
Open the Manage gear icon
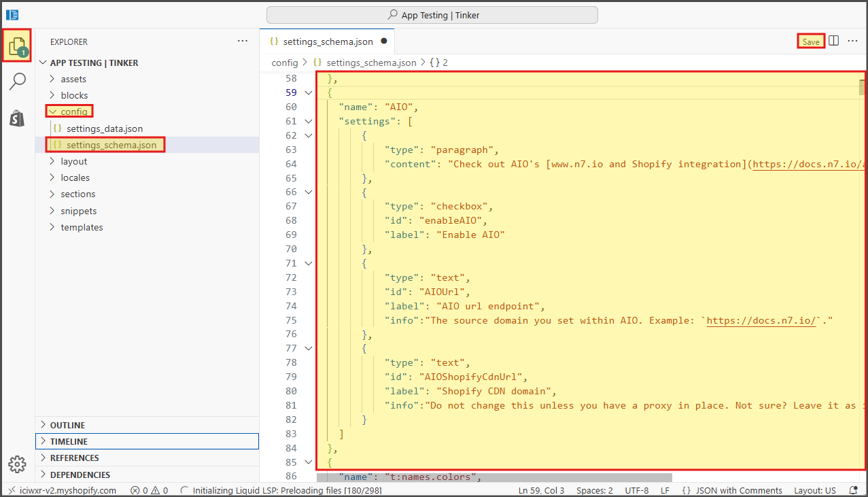[x=17, y=464]
